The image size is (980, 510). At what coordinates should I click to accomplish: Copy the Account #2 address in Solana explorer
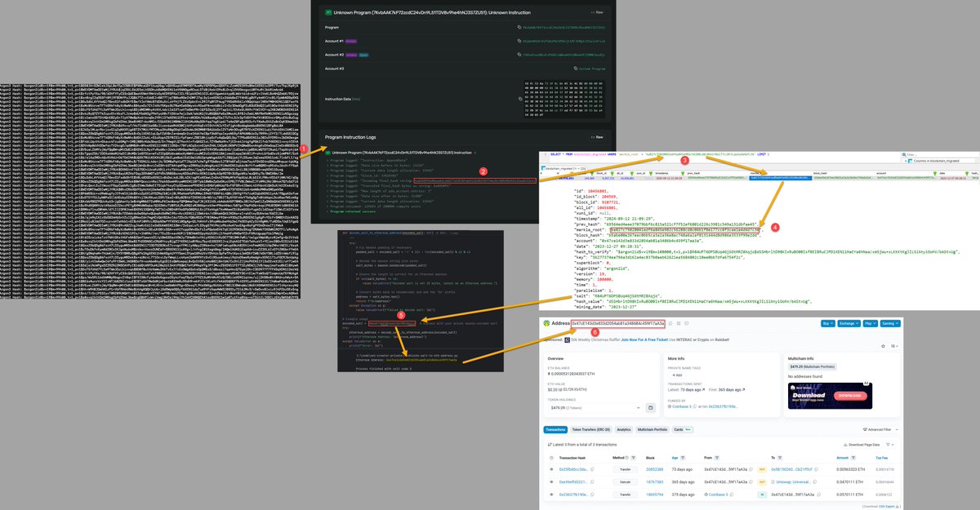point(519,55)
